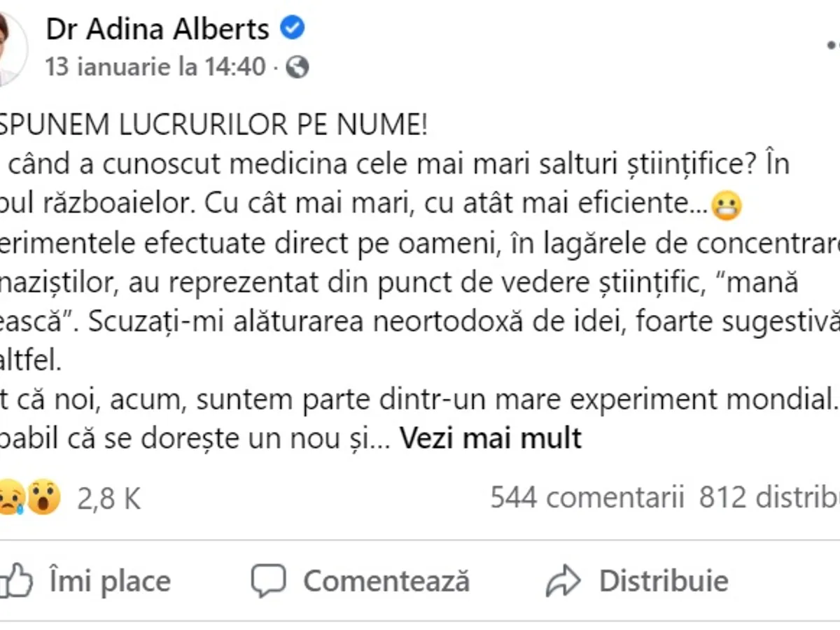Expand post with Vezi mai mult
840x630 pixels.
pyautogui.click(x=491, y=438)
